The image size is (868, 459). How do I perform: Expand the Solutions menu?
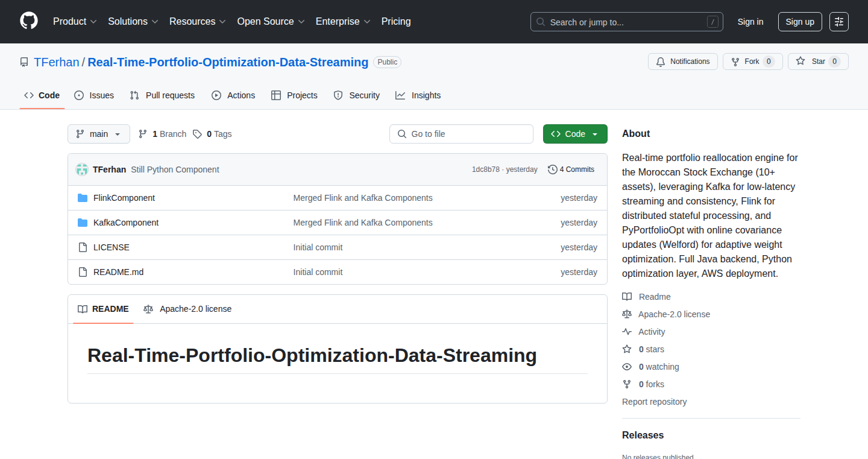(133, 21)
